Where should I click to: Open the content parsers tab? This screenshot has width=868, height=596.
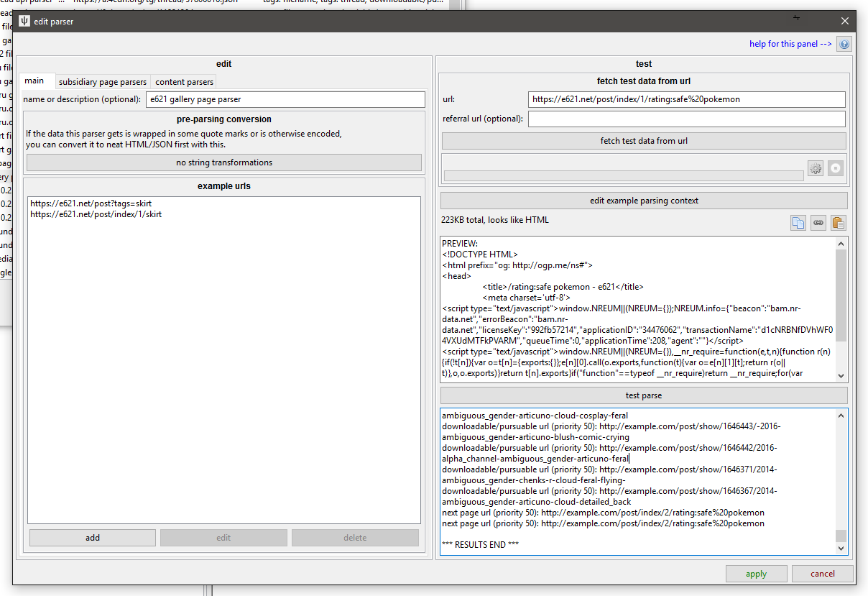coord(184,82)
